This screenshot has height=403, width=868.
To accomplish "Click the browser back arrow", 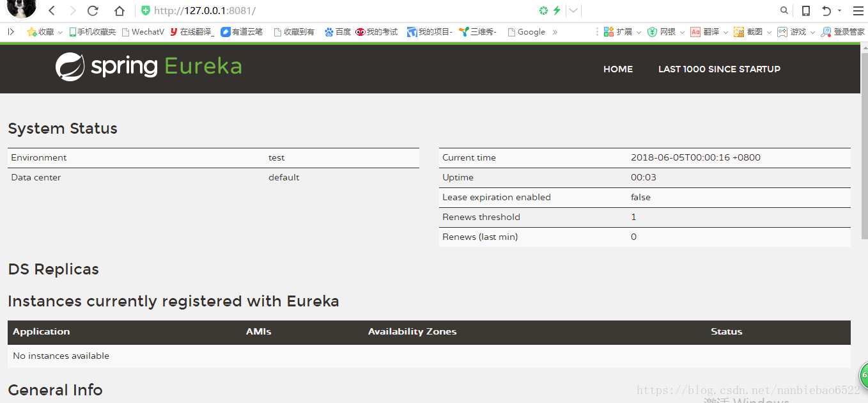I will pos(52,11).
